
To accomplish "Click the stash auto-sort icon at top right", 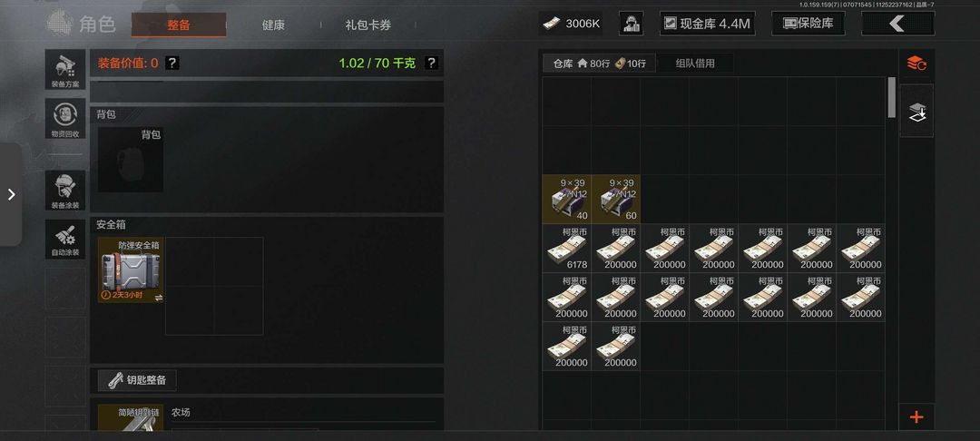I will click(916, 64).
